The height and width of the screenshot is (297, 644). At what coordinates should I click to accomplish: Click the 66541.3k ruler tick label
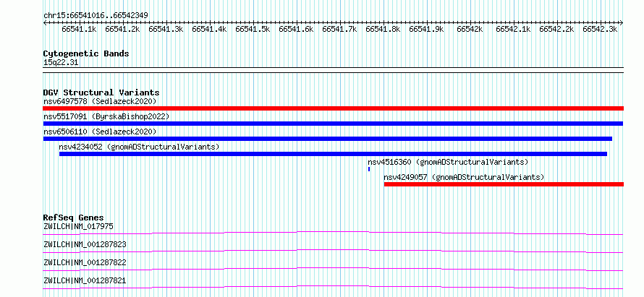(x=166, y=30)
